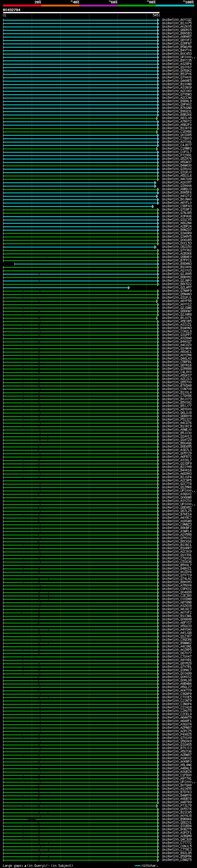197x868 pixels.
Task: Click the orange ~40% identity legend segment
Action: (x=60, y=6)
